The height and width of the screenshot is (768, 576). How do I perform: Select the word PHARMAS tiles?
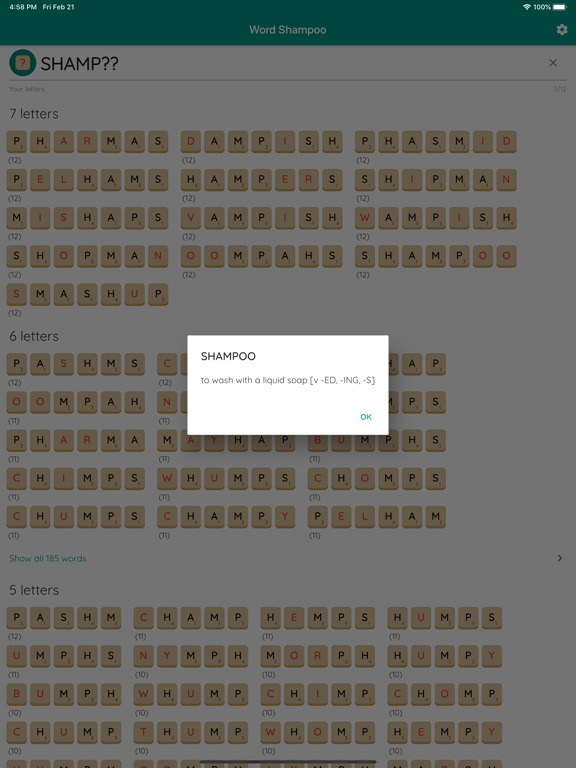(87, 142)
